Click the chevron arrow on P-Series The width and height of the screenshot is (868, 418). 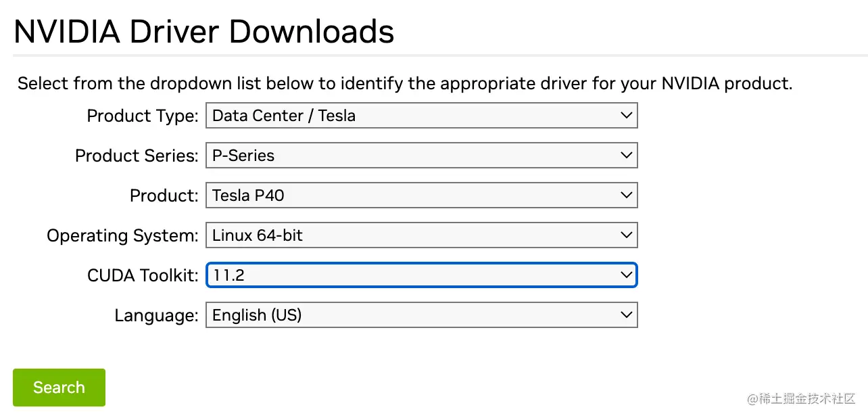pos(626,156)
